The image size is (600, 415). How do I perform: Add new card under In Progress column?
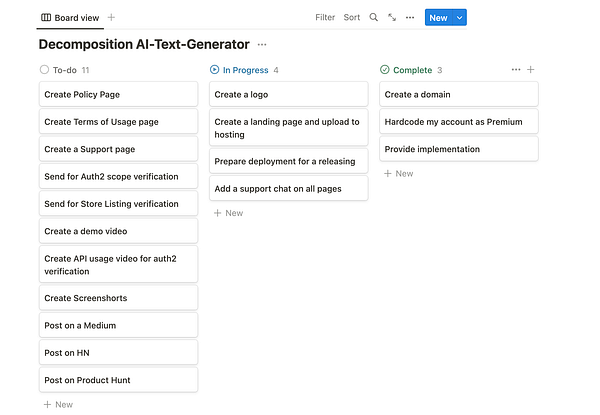coord(228,213)
